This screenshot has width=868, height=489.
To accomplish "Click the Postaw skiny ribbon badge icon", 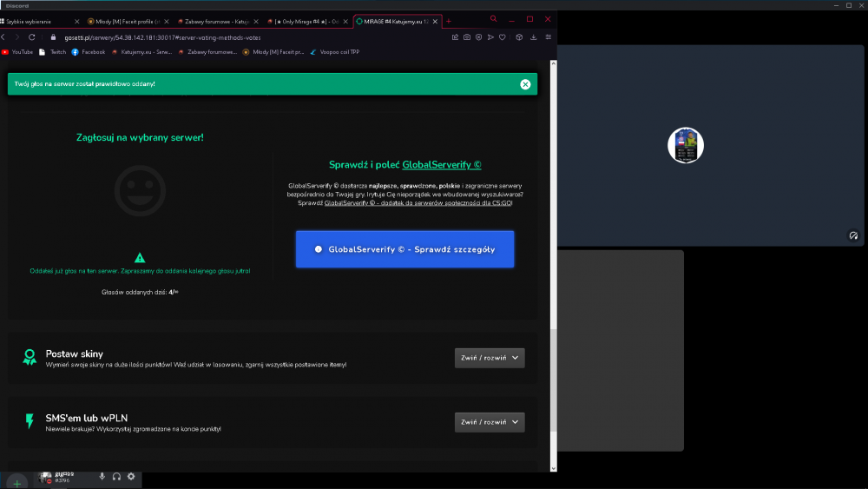I will click(x=30, y=357).
